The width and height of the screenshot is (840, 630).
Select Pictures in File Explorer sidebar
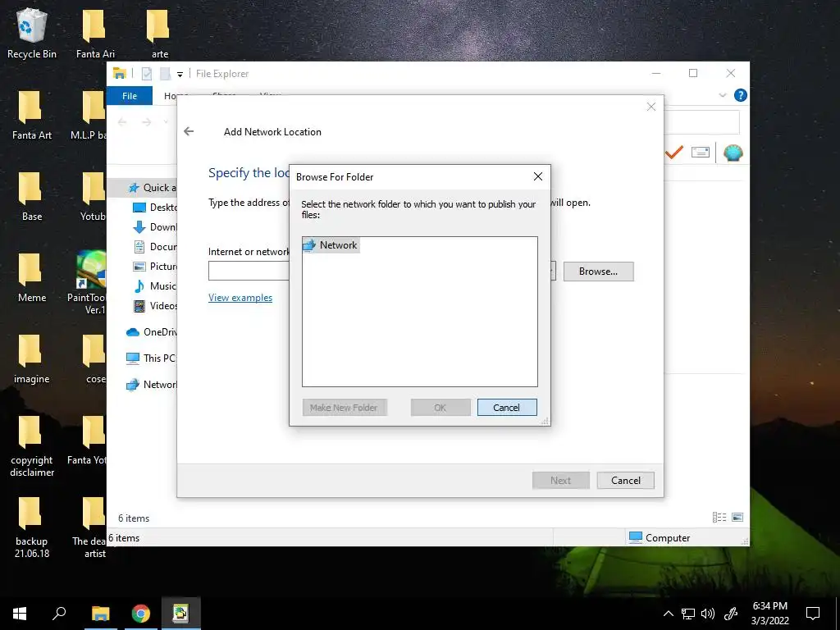154,267
